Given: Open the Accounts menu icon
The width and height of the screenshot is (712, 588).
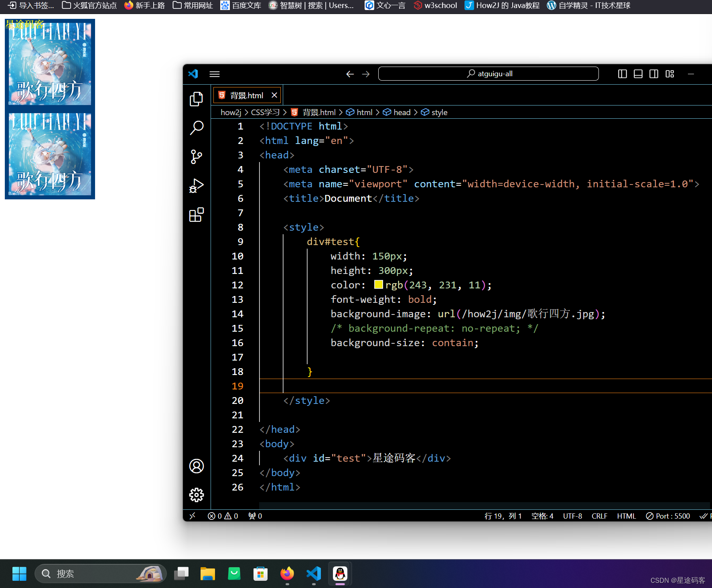Looking at the screenshot, I should [197, 466].
